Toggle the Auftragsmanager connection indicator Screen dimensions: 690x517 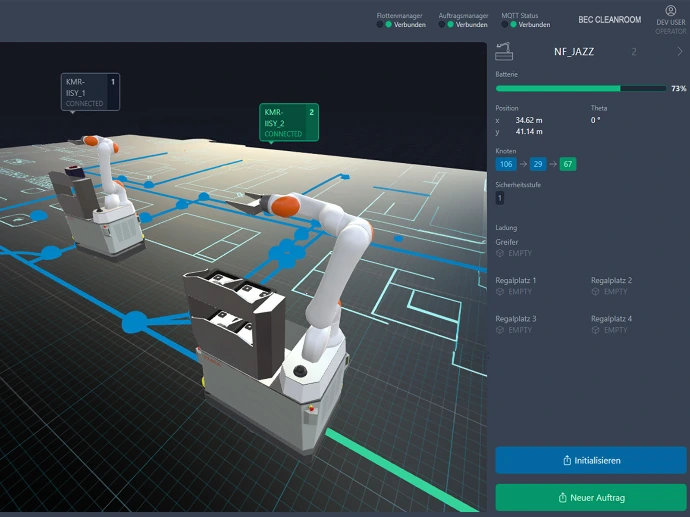coord(450,25)
